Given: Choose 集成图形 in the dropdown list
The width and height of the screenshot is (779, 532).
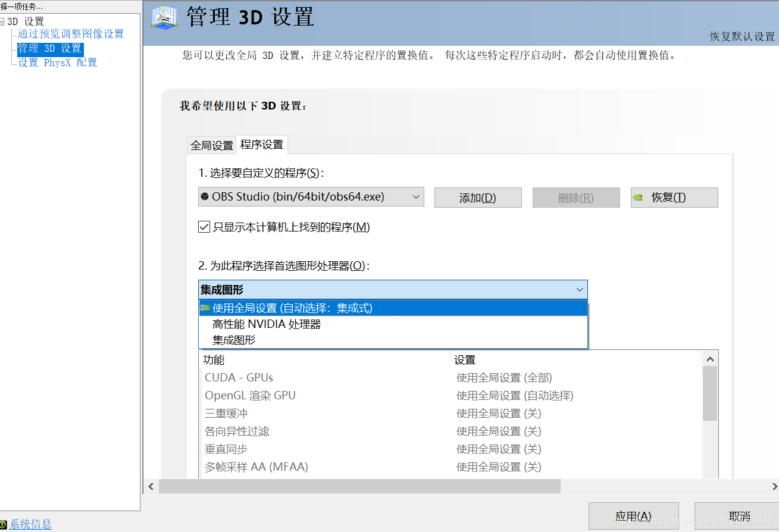Looking at the screenshot, I should [x=393, y=340].
